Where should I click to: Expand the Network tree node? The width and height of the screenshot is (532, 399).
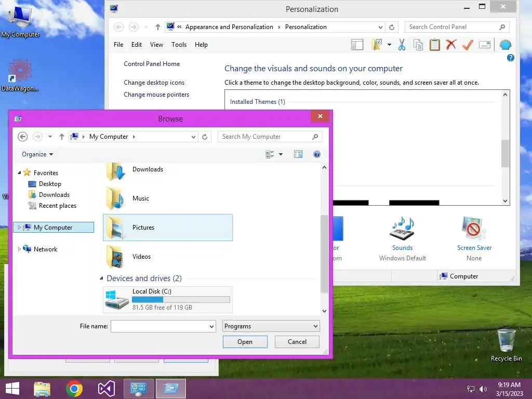pyautogui.click(x=19, y=249)
